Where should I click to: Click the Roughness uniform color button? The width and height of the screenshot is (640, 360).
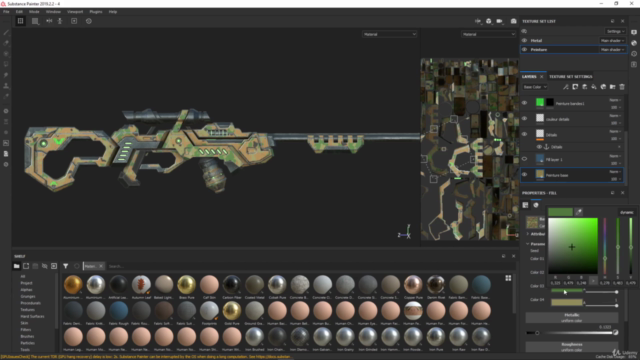(x=571, y=347)
